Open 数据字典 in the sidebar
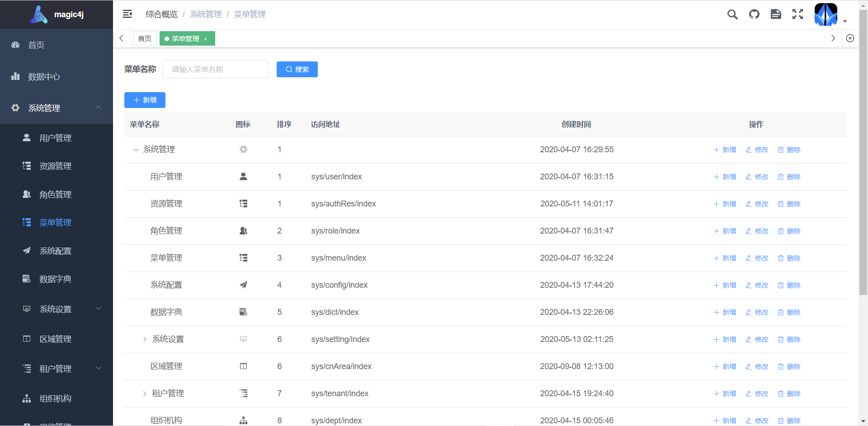 click(x=57, y=279)
